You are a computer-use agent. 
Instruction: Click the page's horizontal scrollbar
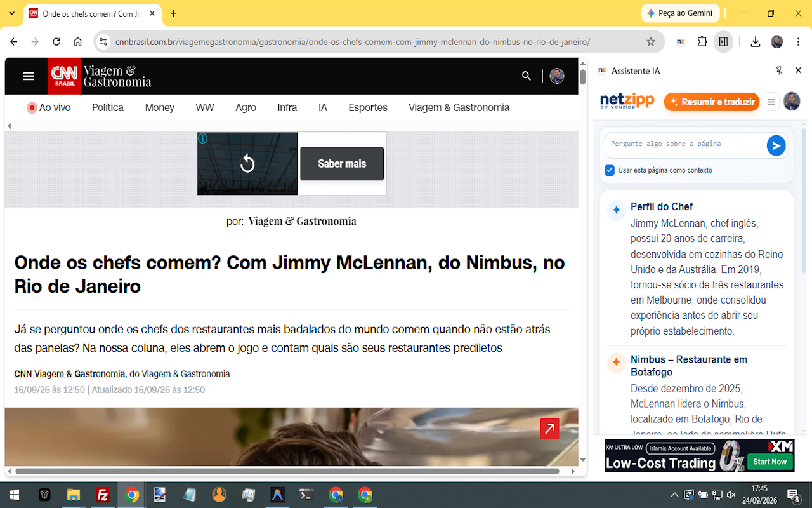pyautogui.click(x=287, y=471)
